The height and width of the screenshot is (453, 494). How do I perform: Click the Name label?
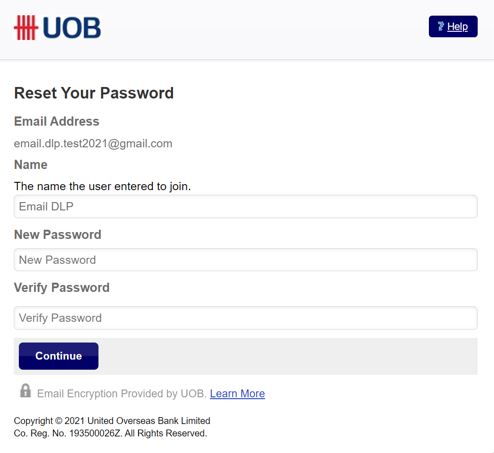click(x=31, y=165)
